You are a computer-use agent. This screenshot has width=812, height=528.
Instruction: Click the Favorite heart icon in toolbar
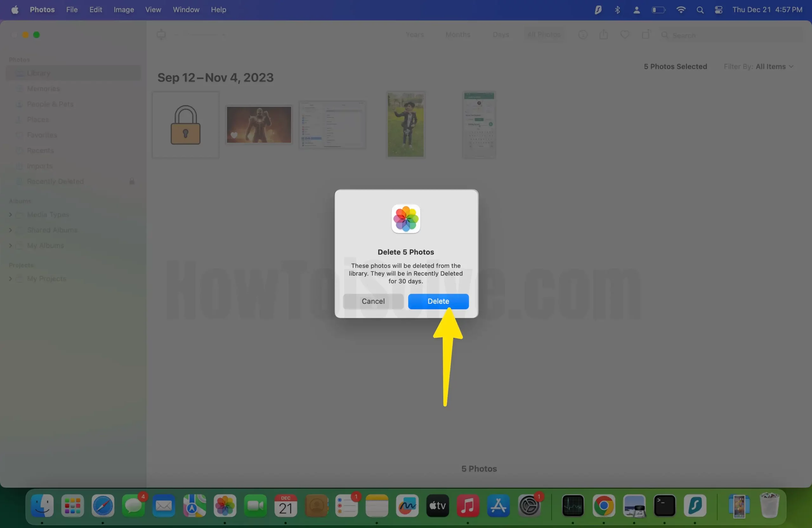pyautogui.click(x=625, y=35)
